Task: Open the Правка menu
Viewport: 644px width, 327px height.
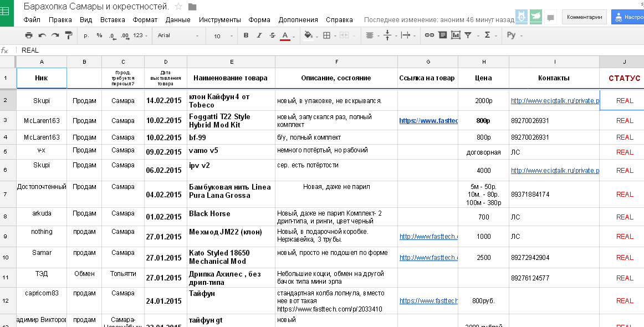Action: (x=60, y=20)
